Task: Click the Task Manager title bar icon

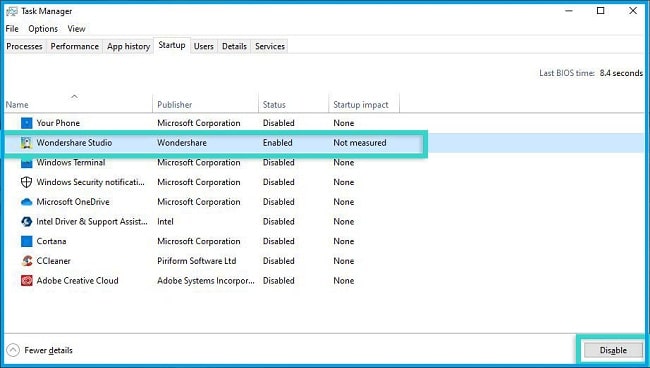Action: coord(12,11)
